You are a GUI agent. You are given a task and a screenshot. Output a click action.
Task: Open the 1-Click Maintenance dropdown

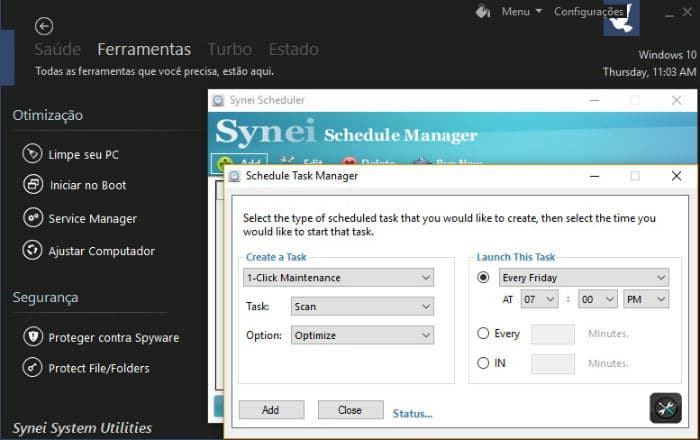(x=338, y=278)
